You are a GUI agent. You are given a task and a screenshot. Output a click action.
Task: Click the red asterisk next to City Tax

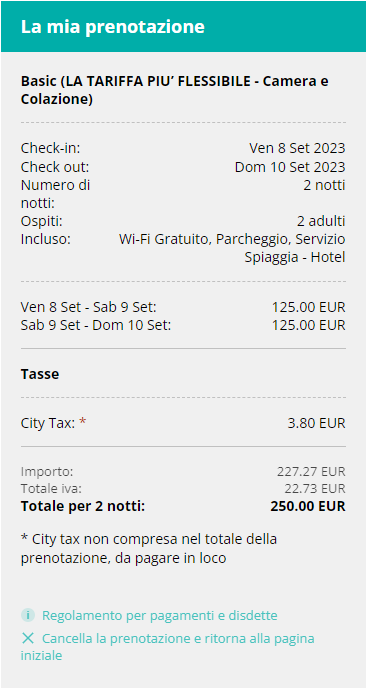point(83,422)
